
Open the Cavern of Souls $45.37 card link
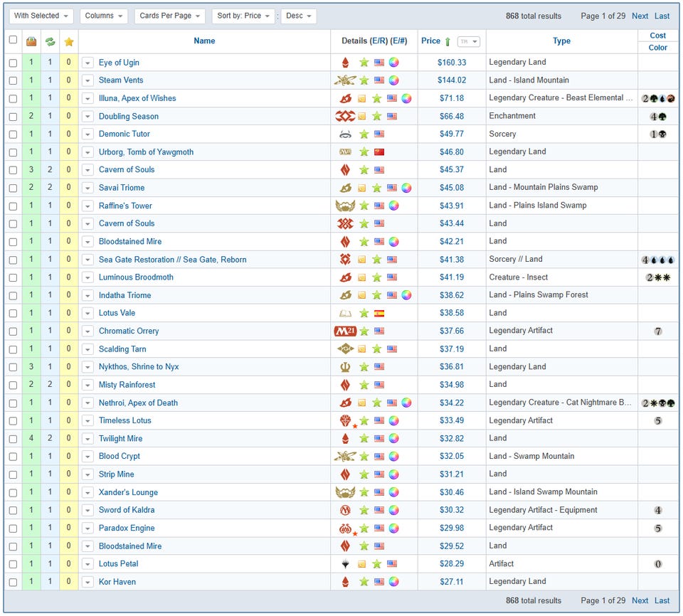127,170
